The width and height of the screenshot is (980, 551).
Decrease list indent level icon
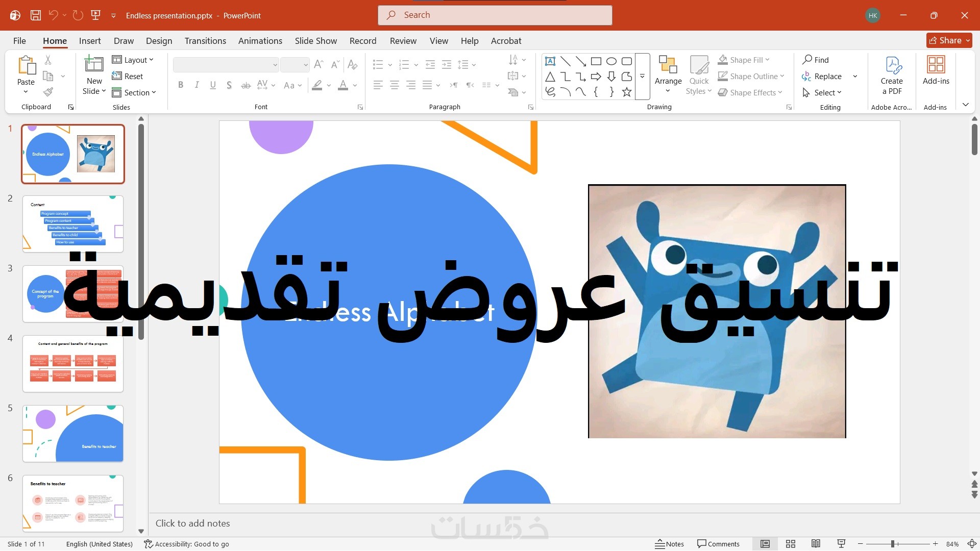click(x=430, y=64)
